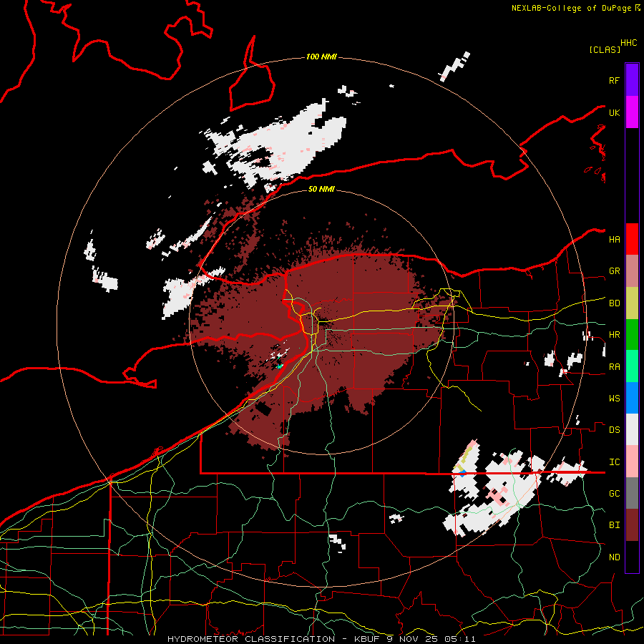Screen dimensions: 644x644
Task: Click the HHC product label
Action: [x=629, y=43]
